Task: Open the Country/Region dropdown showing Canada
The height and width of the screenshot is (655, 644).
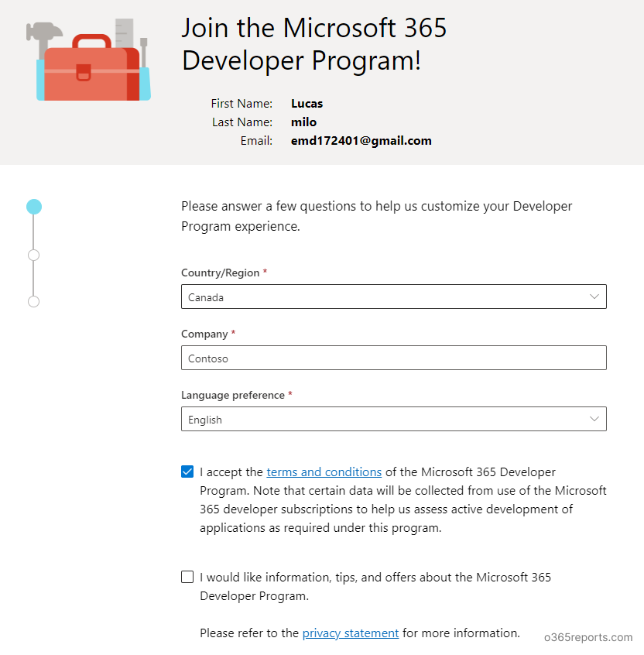Action: (x=393, y=297)
